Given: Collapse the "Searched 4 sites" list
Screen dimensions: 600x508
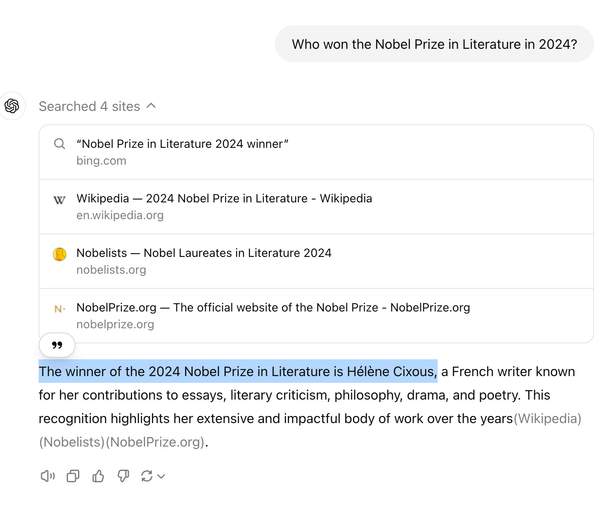Looking at the screenshot, I should 88,106.
